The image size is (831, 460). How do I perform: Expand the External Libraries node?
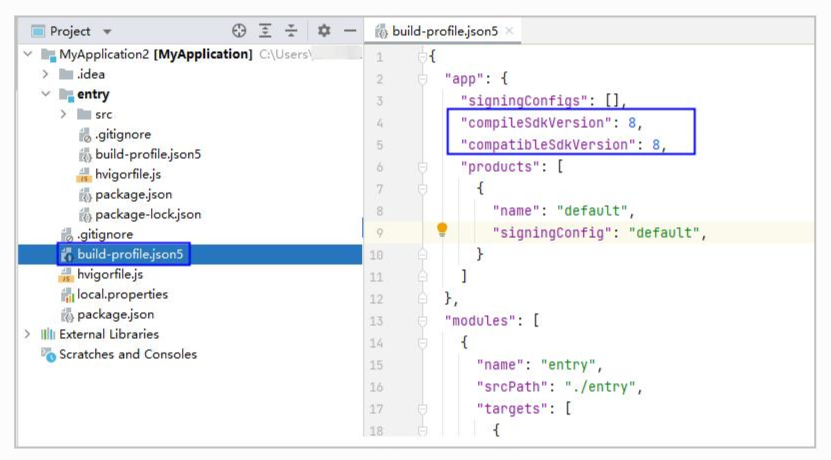tap(28, 334)
